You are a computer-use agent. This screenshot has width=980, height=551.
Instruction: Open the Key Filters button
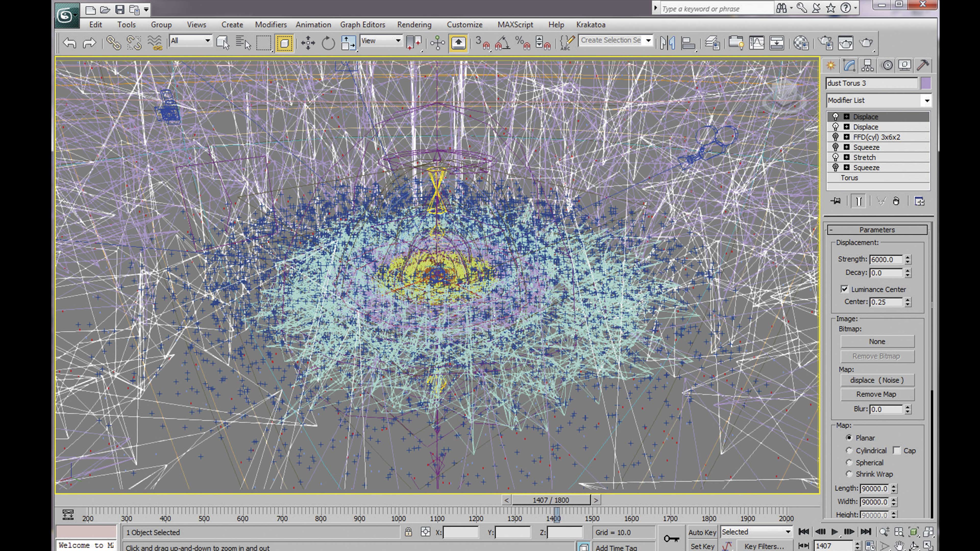[x=764, y=546]
